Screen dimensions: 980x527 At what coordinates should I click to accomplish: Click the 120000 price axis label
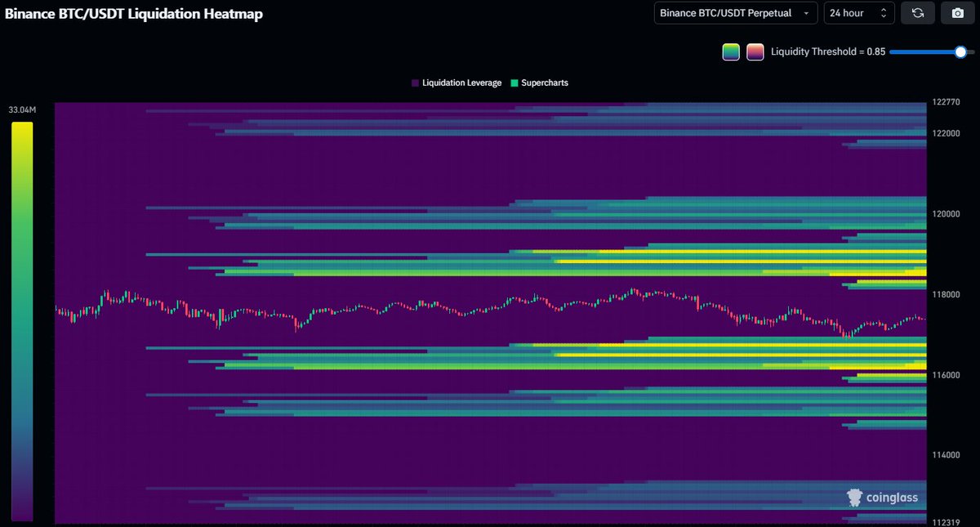point(947,214)
